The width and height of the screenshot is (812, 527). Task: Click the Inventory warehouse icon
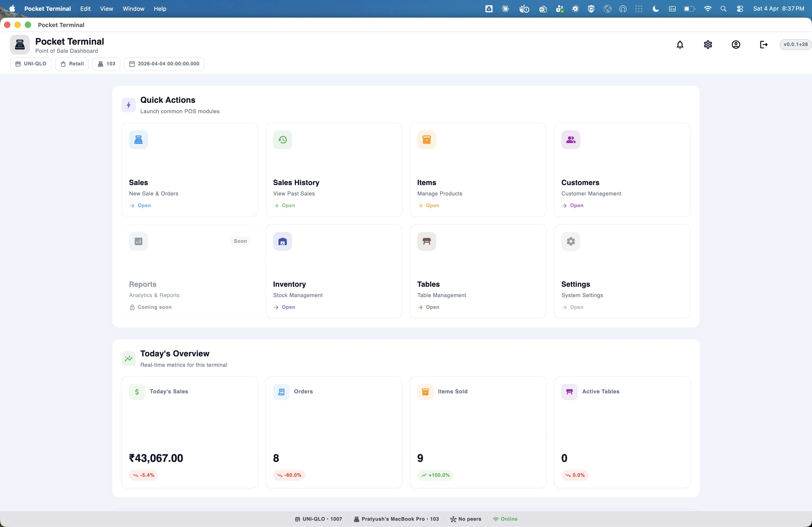282,241
